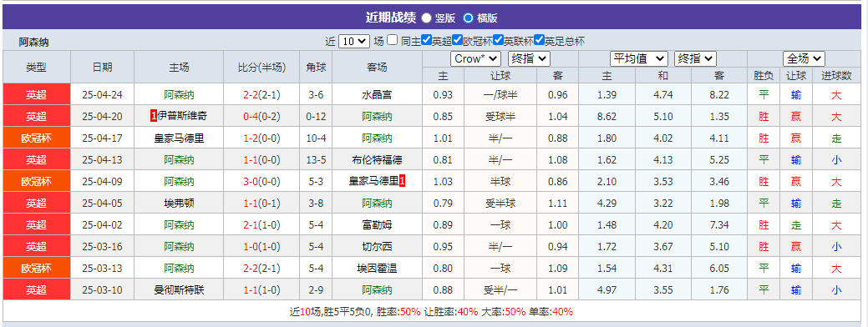868x327 pixels.
Task: Open the score 1-2(0-0) match
Action: [261, 138]
